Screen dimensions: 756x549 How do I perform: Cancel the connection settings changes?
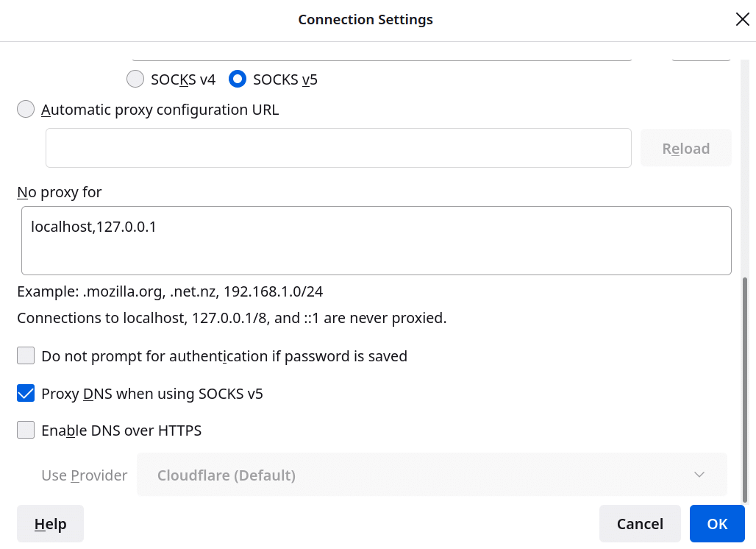(x=640, y=524)
